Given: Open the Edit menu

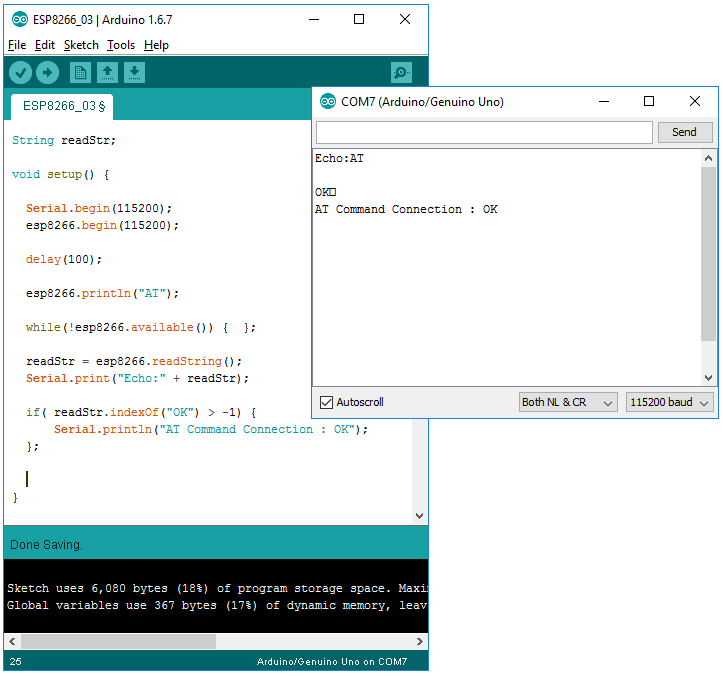Looking at the screenshot, I should (x=45, y=45).
